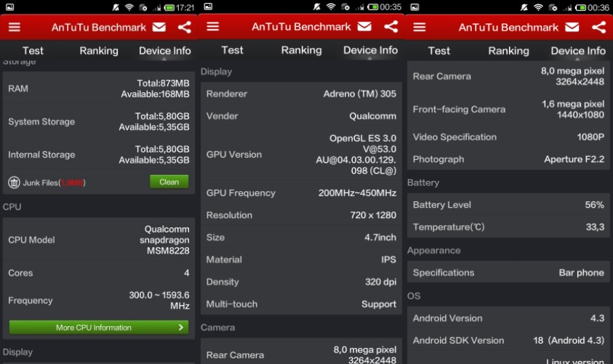This screenshot has height=364, width=613.
Task: Open the hamburger menu in the left phone screen
Action: click(15, 28)
